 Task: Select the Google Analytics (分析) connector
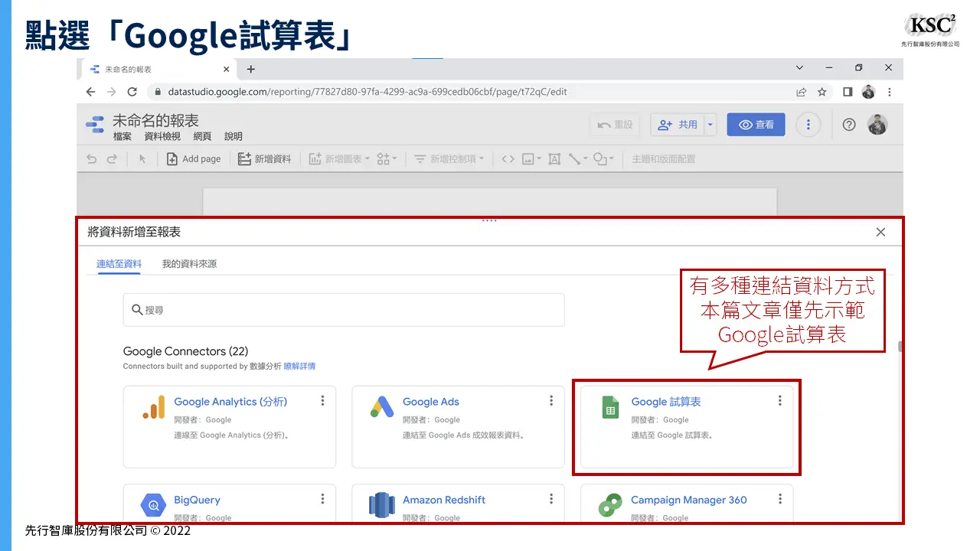[x=230, y=427]
